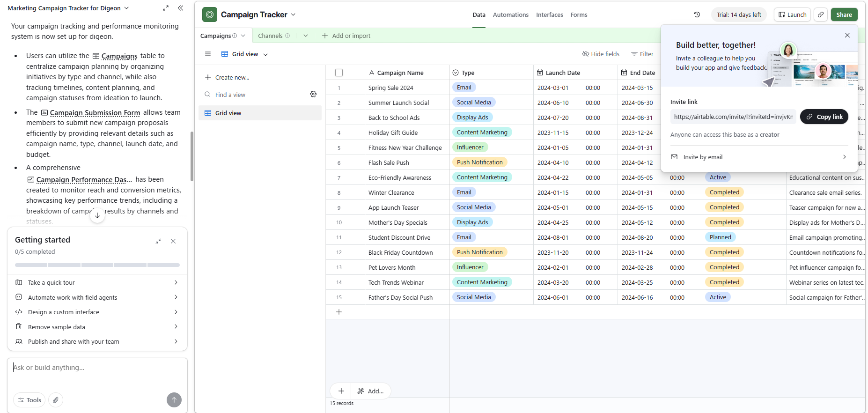868x413 pixels.
Task: Click the Campaign Tracker green base icon
Action: pos(210,15)
